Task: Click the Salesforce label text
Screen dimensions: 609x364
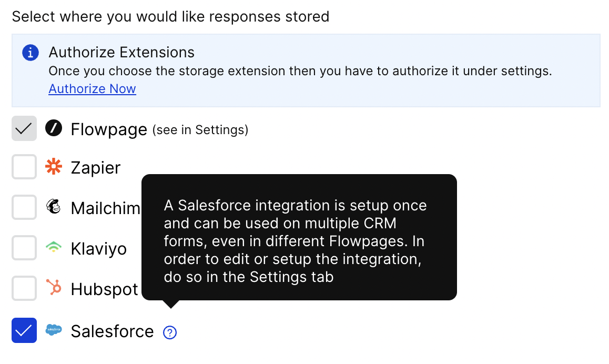Action: (x=112, y=331)
